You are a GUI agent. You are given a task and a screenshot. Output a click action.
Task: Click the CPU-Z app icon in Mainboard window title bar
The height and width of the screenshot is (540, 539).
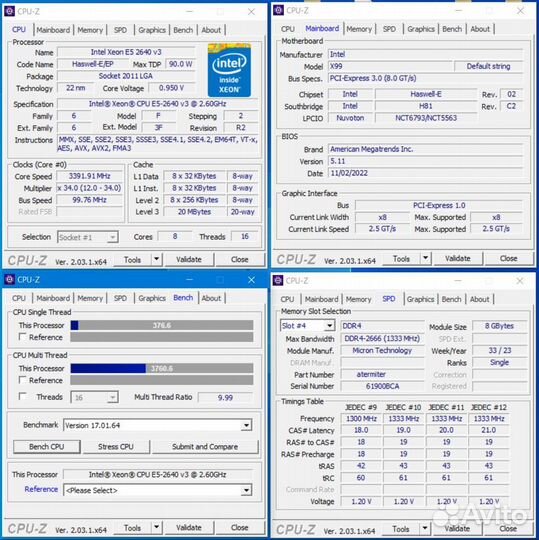(x=278, y=10)
